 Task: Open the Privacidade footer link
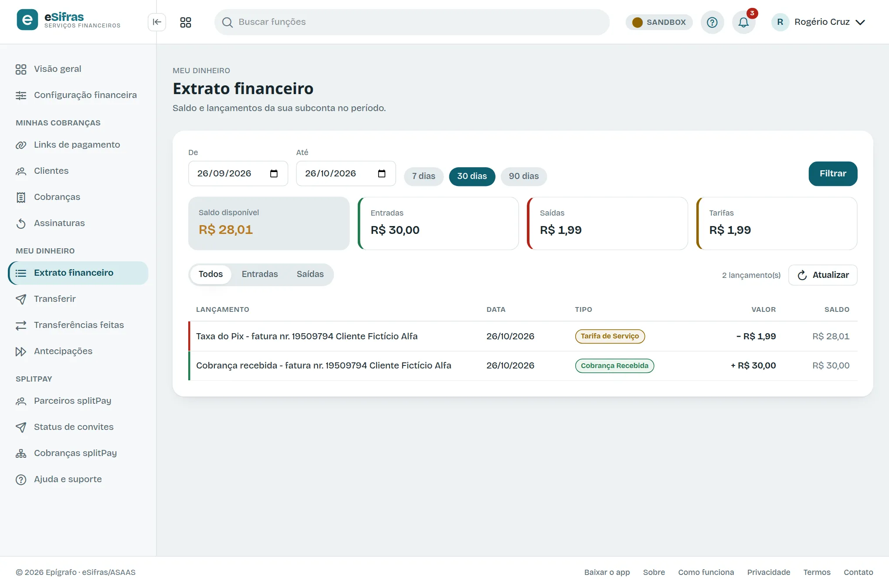point(769,572)
